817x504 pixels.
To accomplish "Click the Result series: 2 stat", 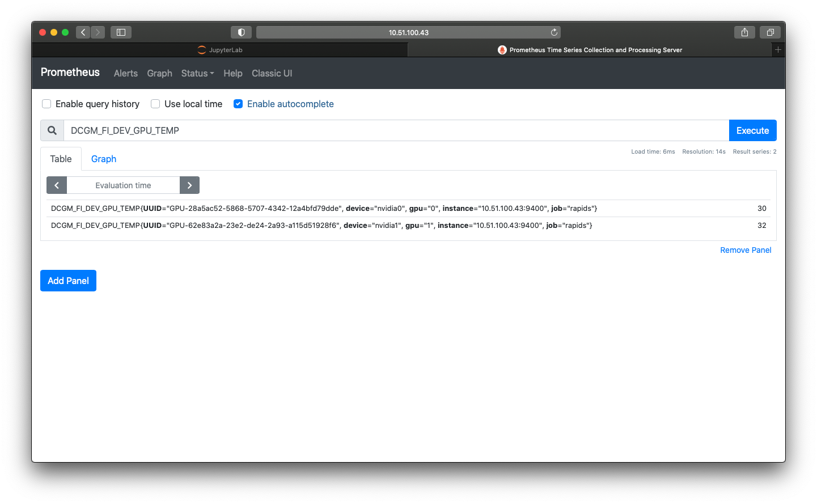I will pyautogui.click(x=755, y=151).
